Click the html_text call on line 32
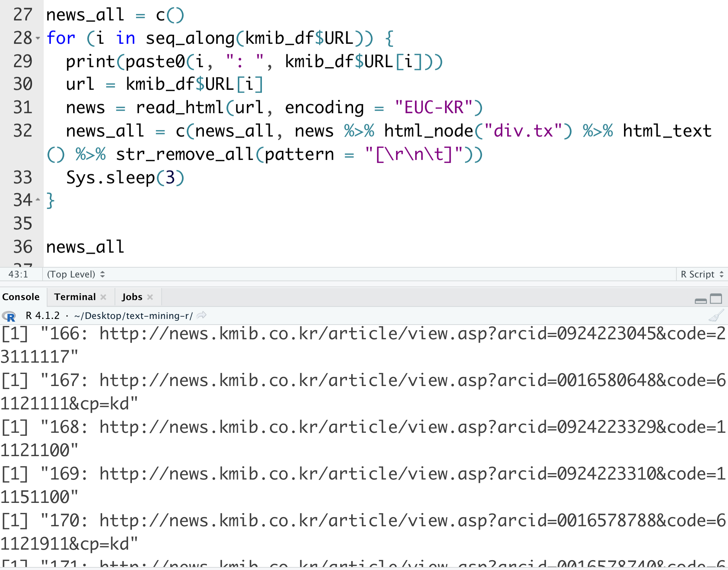 click(x=667, y=131)
